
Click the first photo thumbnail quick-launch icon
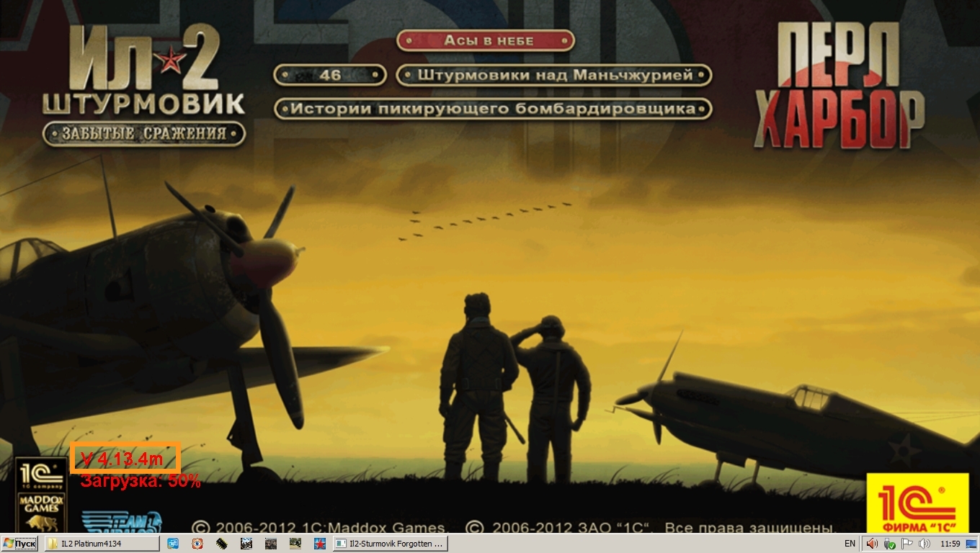point(246,543)
